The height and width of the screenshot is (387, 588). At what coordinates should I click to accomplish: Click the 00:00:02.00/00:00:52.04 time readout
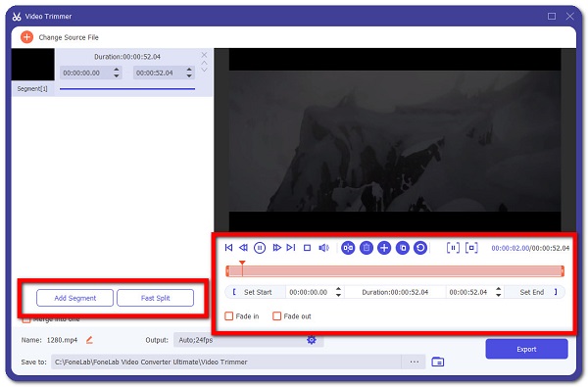pyautogui.click(x=530, y=248)
